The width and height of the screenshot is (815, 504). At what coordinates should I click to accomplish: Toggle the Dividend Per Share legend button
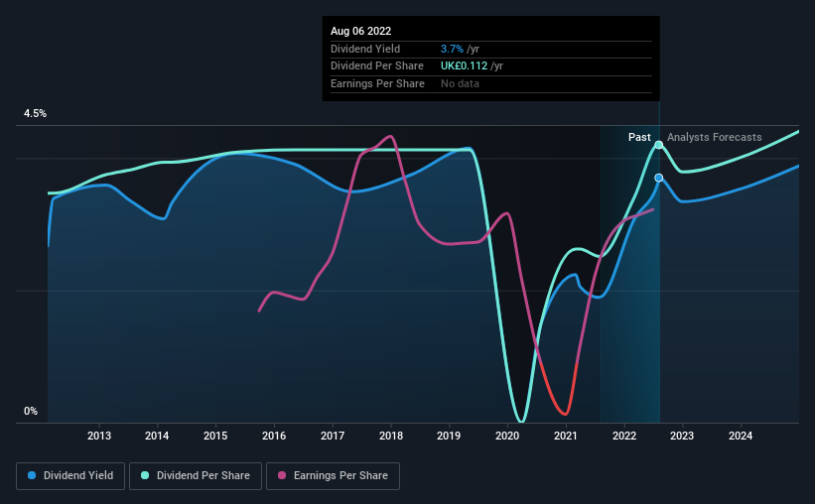tap(196, 476)
